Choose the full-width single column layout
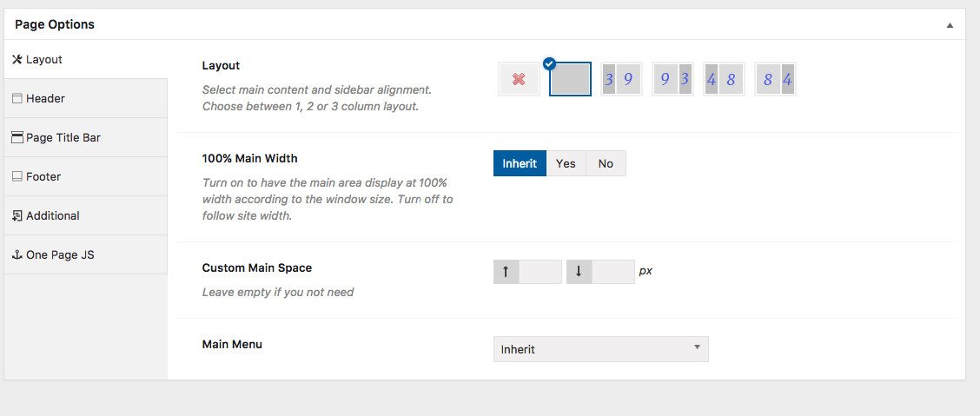 [x=570, y=79]
